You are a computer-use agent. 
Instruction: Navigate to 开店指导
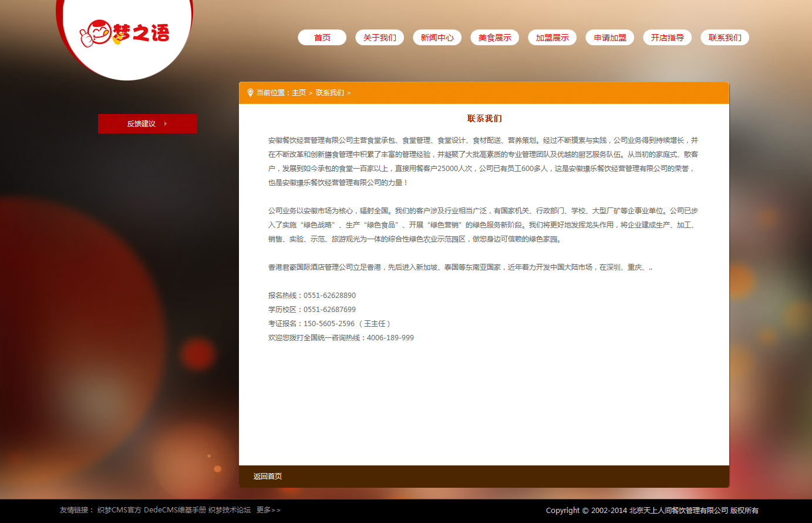[667, 38]
